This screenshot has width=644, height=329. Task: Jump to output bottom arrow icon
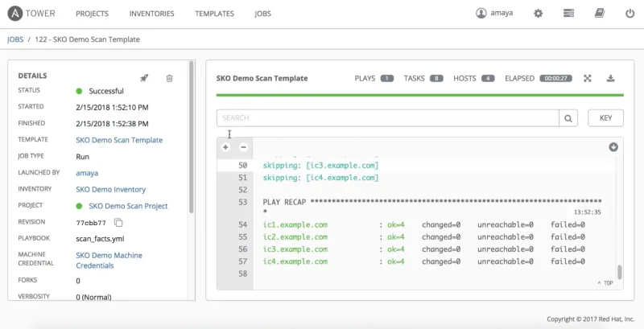click(613, 147)
